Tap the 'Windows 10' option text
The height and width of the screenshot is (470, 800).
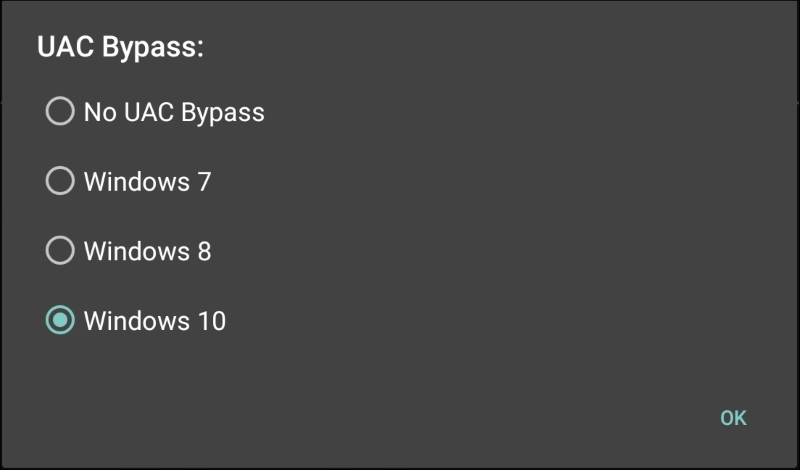tap(155, 320)
